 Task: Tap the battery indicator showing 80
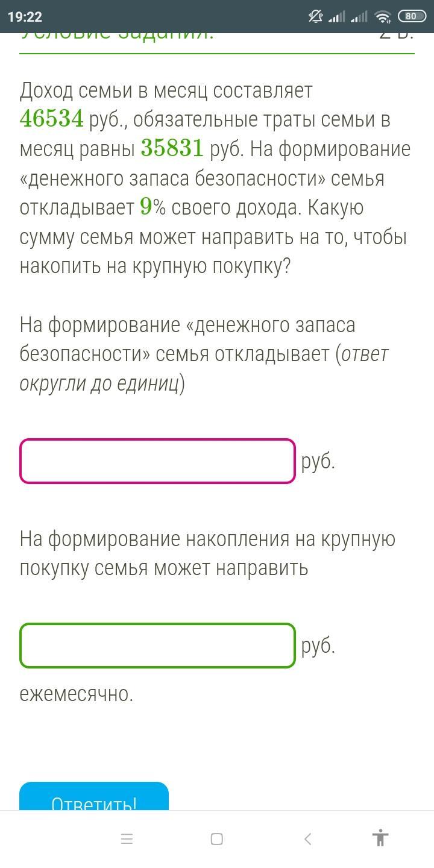pos(410,17)
